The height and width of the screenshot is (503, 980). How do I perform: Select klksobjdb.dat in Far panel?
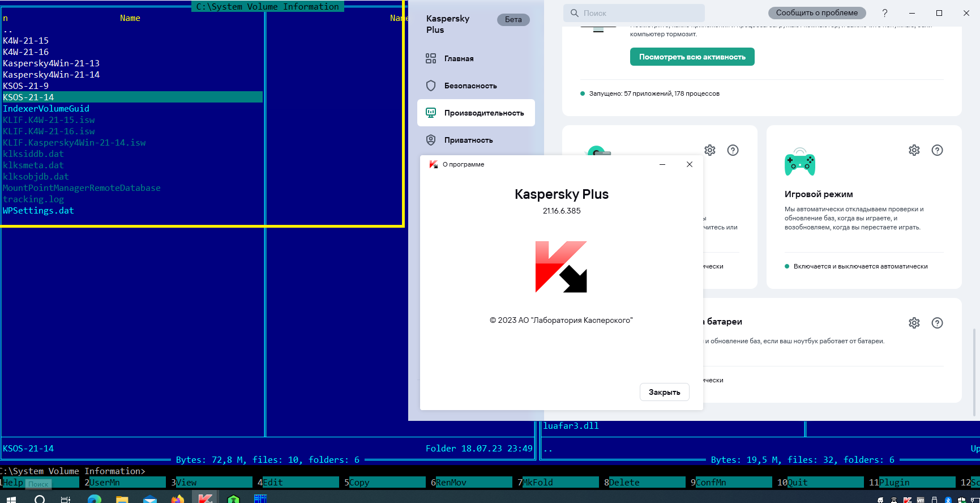pyautogui.click(x=36, y=177)
